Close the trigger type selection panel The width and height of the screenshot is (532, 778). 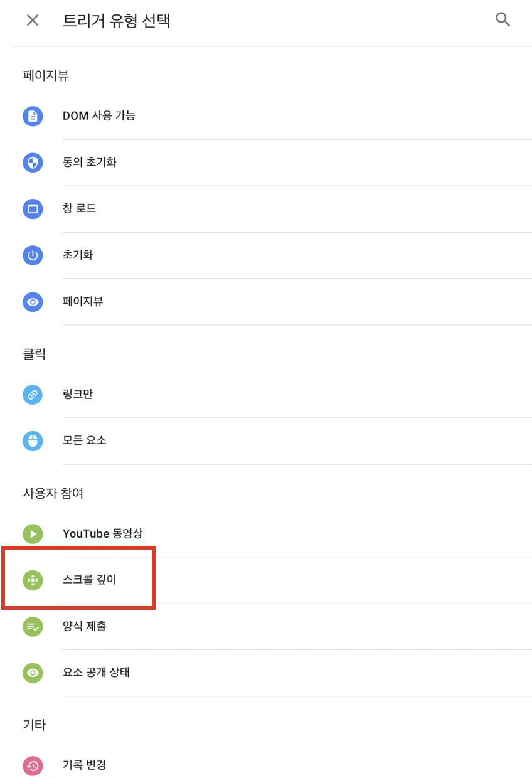coord(33,20)
